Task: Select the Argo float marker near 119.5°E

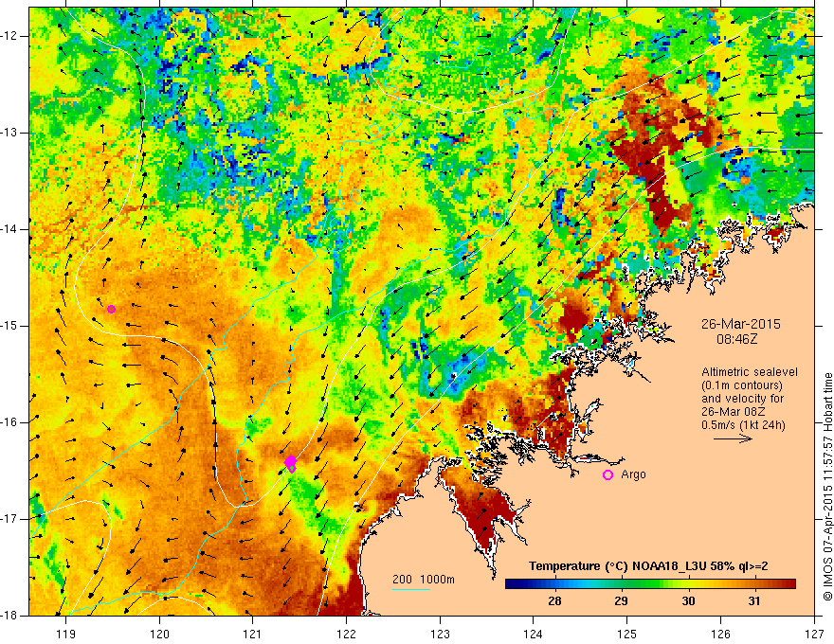Action: pyautogui.click(x=111, y=310)
